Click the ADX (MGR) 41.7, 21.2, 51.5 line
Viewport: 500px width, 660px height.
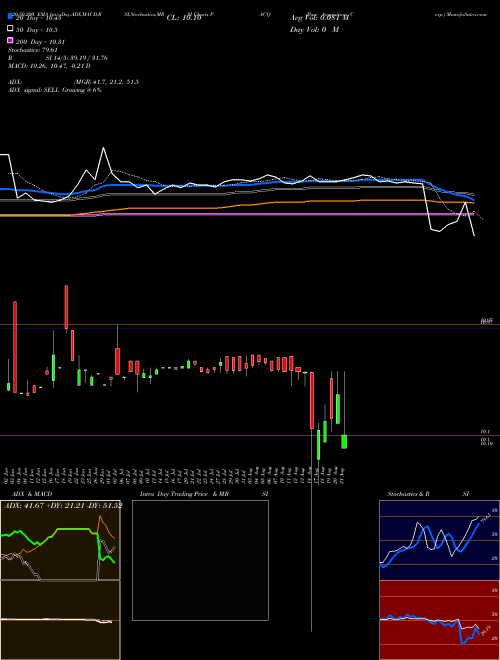pyautogui.click(x=73, y=82)
